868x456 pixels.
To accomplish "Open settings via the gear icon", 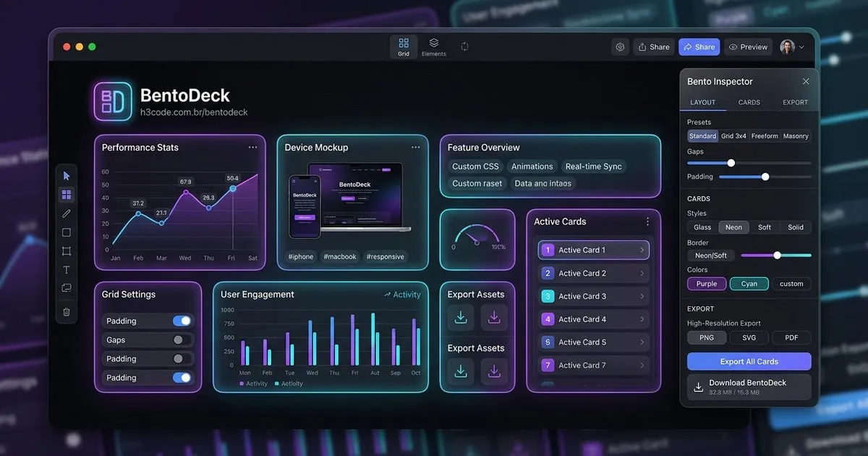I will pos(620,46).
